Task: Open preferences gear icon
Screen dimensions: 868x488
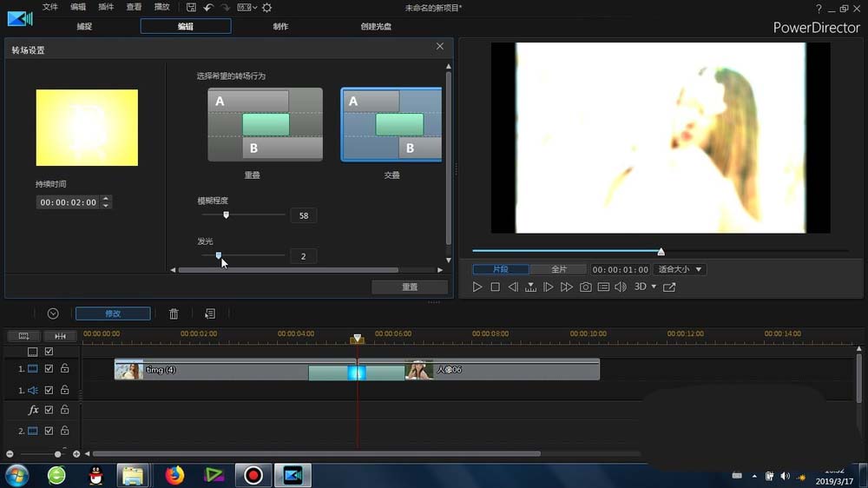Action: [266, 7]
